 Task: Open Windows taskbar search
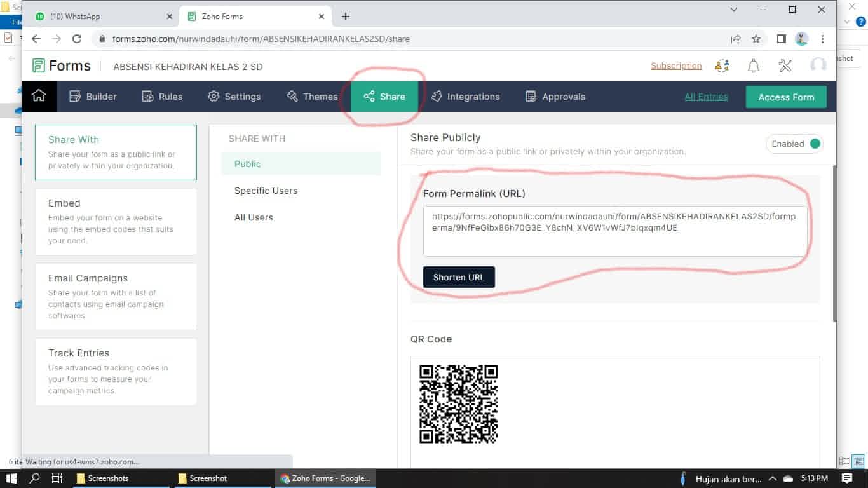tap(34, 478)
